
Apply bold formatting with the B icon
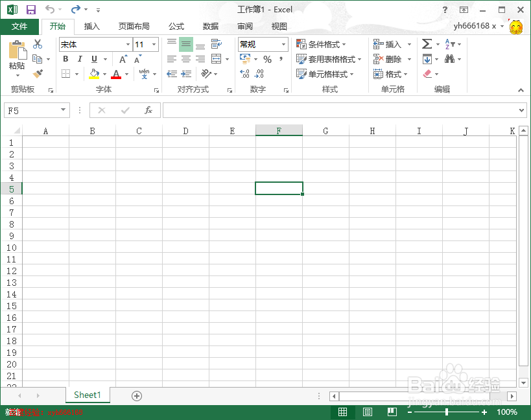coord(64,58)
